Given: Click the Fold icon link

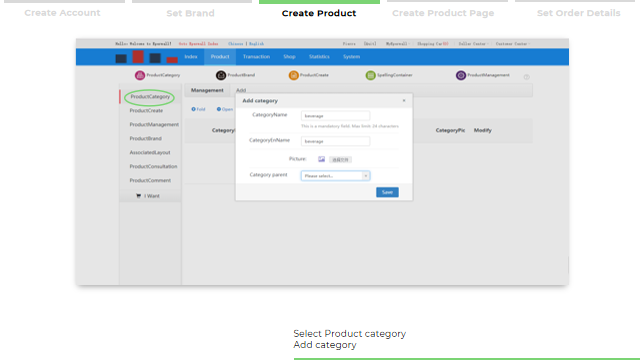Looking at the screenshot, I should [x=198, y=109].
